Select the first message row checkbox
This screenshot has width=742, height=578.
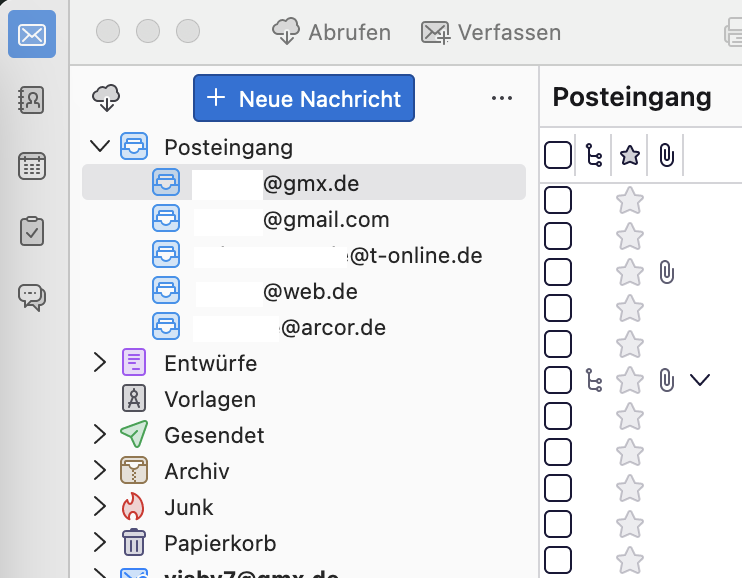(x=558, y=201)
